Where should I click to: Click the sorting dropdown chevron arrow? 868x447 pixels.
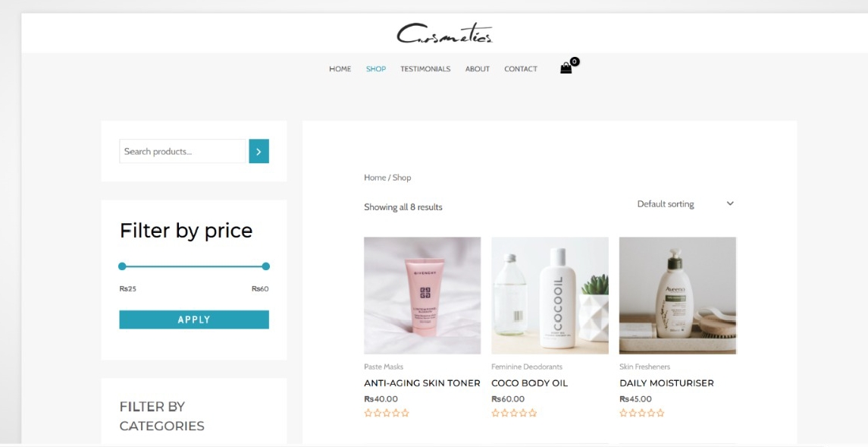(730, 204)
